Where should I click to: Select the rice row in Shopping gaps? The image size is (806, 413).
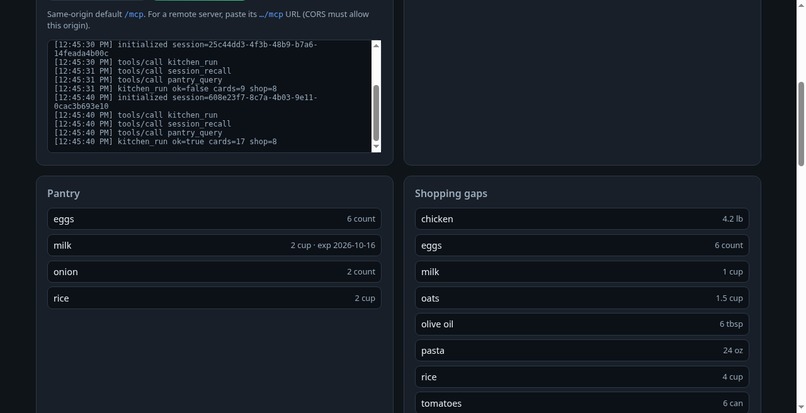point(582,377)
